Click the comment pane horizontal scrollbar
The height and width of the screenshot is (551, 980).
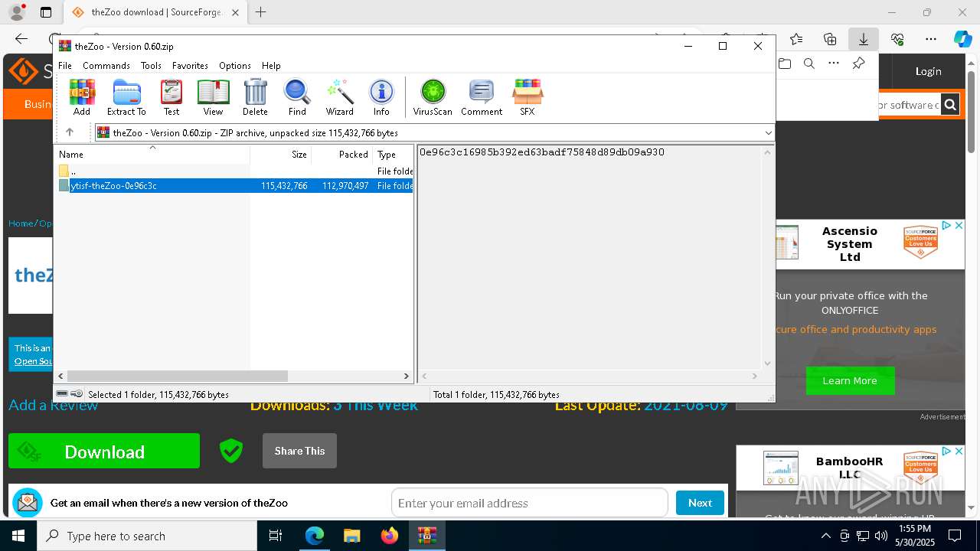tap(589, 376)
